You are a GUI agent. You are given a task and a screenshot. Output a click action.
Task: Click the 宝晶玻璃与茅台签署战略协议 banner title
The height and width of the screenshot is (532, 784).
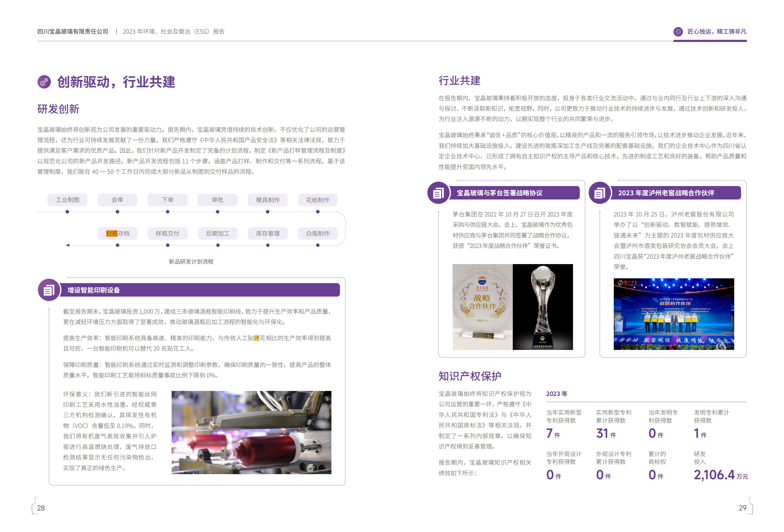coord(500,193)
